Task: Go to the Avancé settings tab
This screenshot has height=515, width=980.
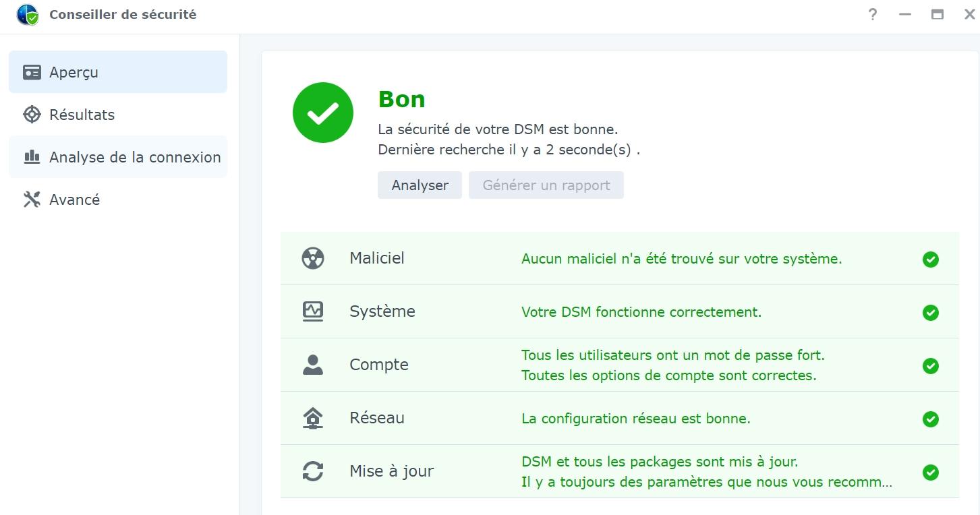Action: tap(74, 200)
